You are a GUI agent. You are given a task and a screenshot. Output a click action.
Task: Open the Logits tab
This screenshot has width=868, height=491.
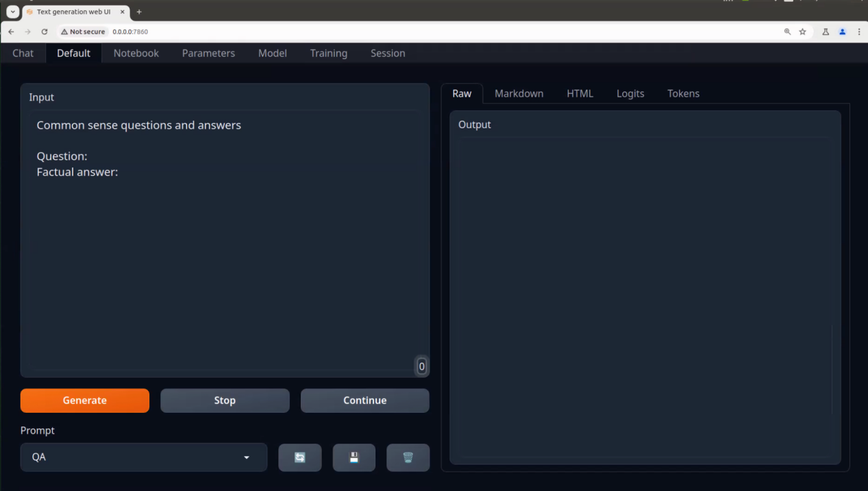[630, 93]
